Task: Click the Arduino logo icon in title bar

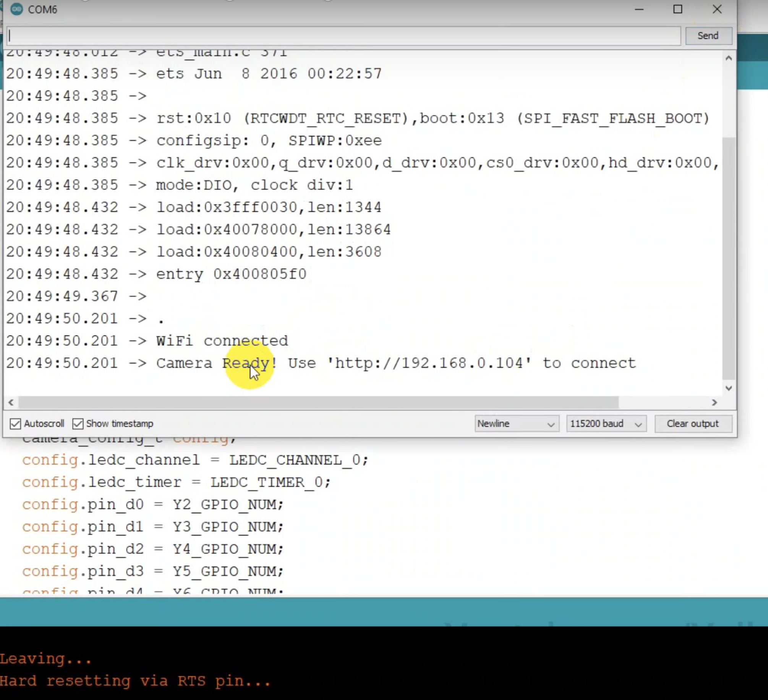Action: pyautogui.click(x=16, y=9)
